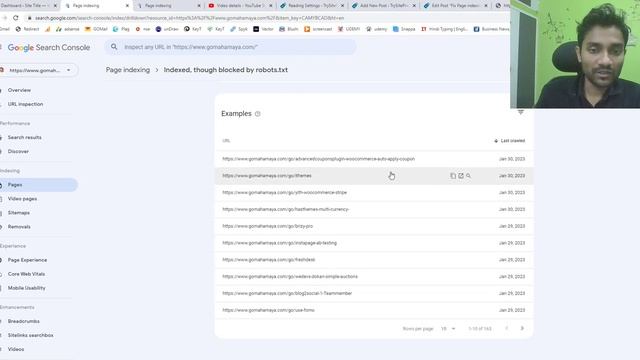Open the Business News bookmark

[491, 29]
